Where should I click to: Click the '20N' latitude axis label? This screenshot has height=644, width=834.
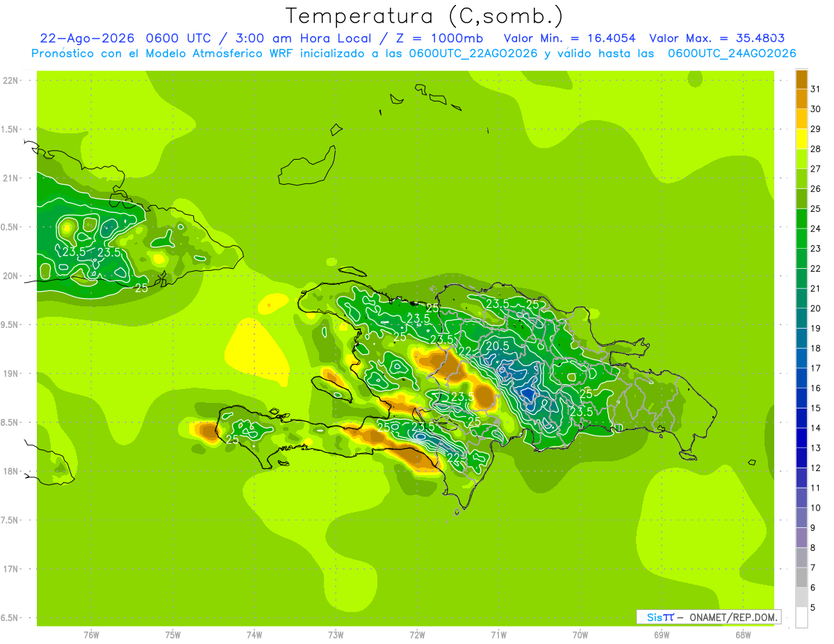coord(12,276)
